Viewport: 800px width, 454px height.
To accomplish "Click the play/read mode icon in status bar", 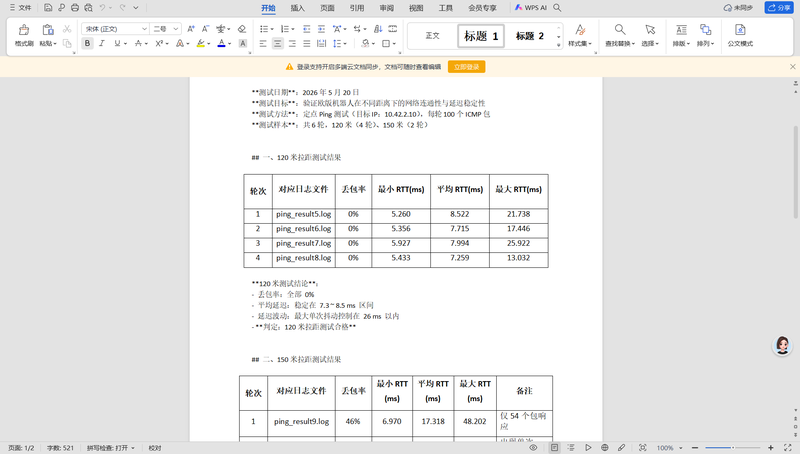I will pos(588,448).
